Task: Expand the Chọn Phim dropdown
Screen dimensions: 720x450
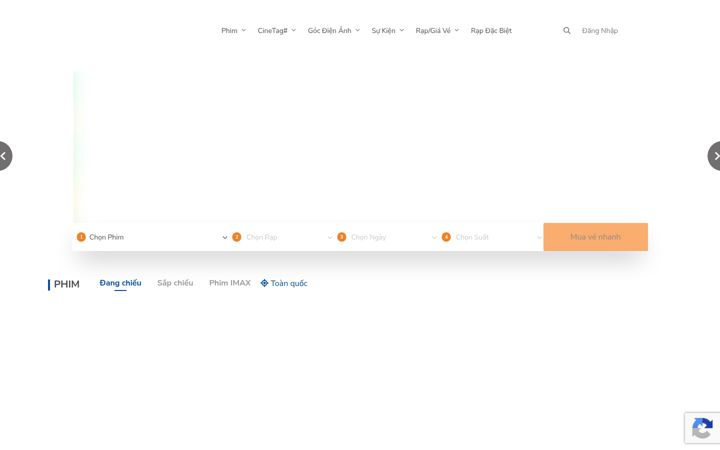Action: [x=152, y=237]
